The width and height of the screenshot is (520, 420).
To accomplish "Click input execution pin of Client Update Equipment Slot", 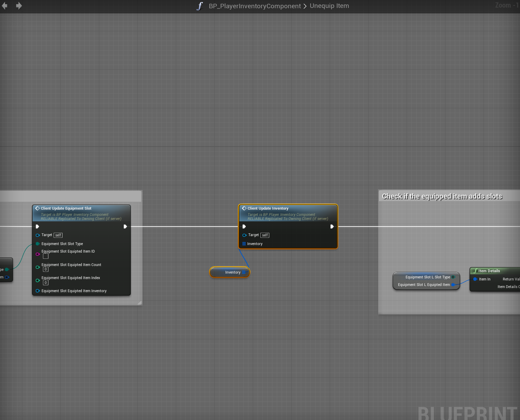I will click(37, 226).
